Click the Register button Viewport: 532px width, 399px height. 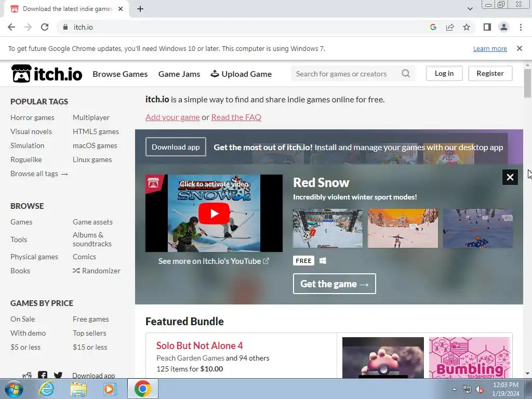point(490,73)
